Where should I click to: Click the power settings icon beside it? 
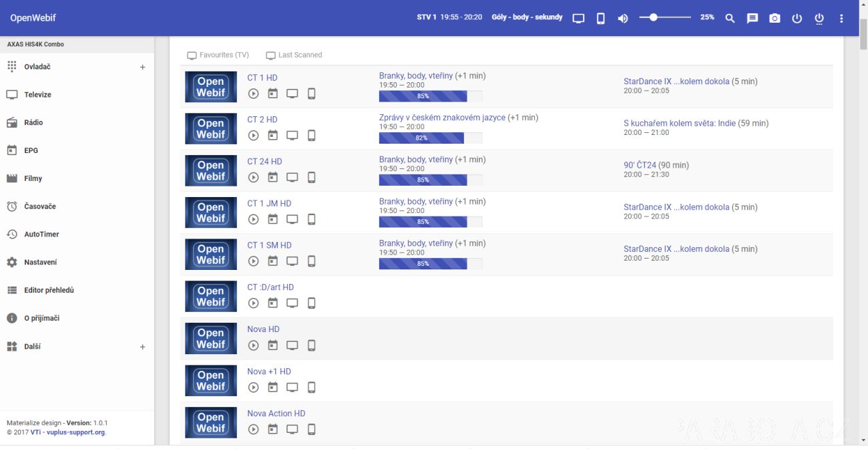coord(819,19)
